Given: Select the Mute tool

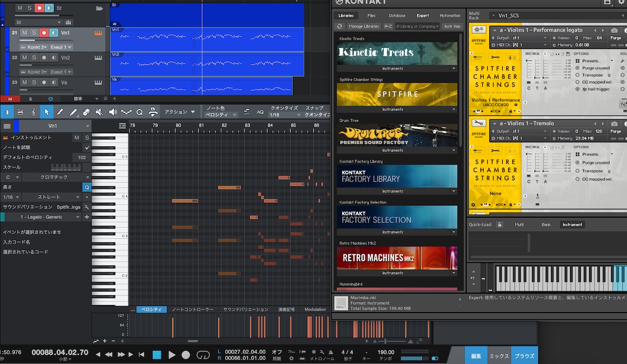Looking at the screenshot, I should (x=100, y=112).
